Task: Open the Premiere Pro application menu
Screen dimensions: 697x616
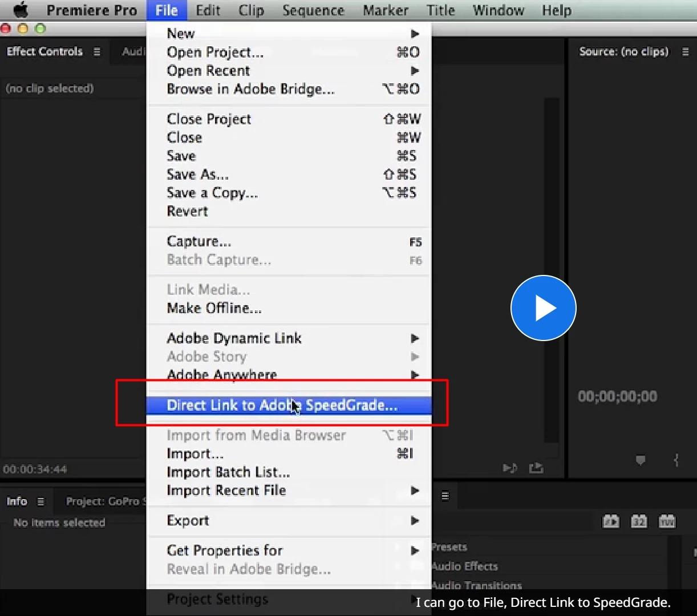Action: coord(92,10)
